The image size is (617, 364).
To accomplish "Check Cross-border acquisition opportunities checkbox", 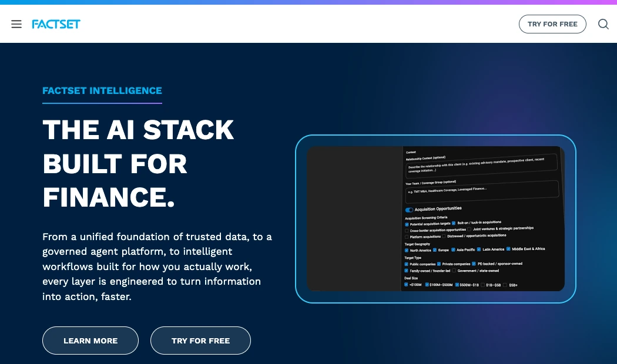I will pos(407,231).
